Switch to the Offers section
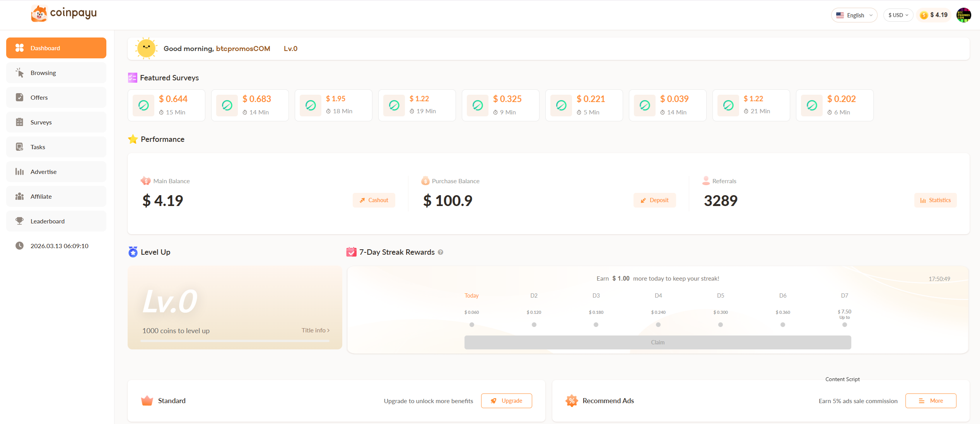Screen dimensions: 980x424 pyautogui.click(x=39, y=97)
